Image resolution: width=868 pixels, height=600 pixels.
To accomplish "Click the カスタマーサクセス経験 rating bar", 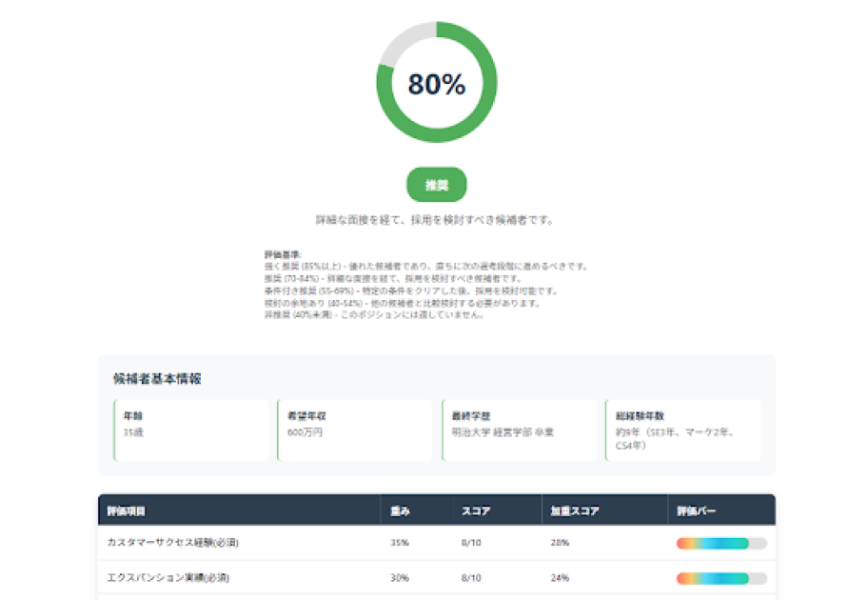I will coord(720,543).
